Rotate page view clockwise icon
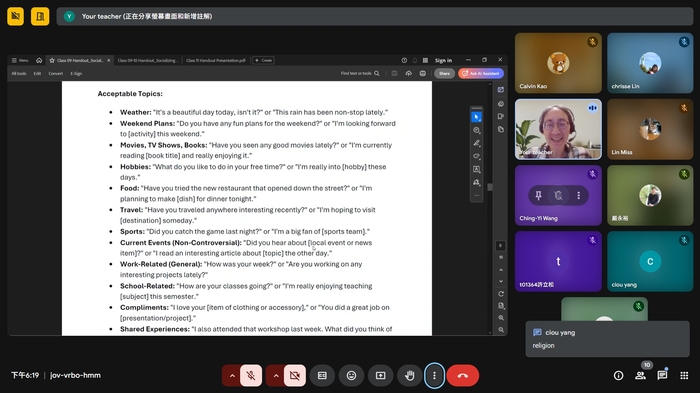The image size is (700, 393). pos(501,294)
